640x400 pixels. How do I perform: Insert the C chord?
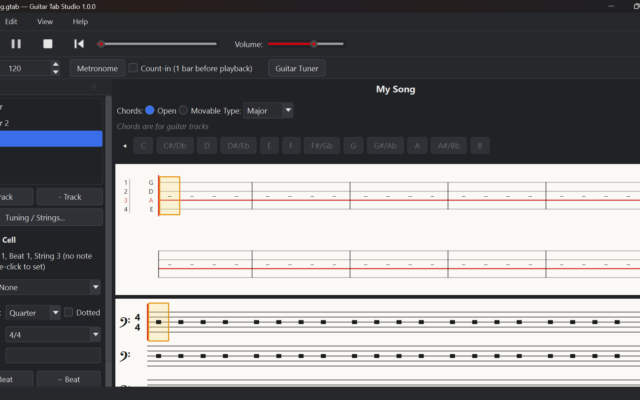click(143, 146)
